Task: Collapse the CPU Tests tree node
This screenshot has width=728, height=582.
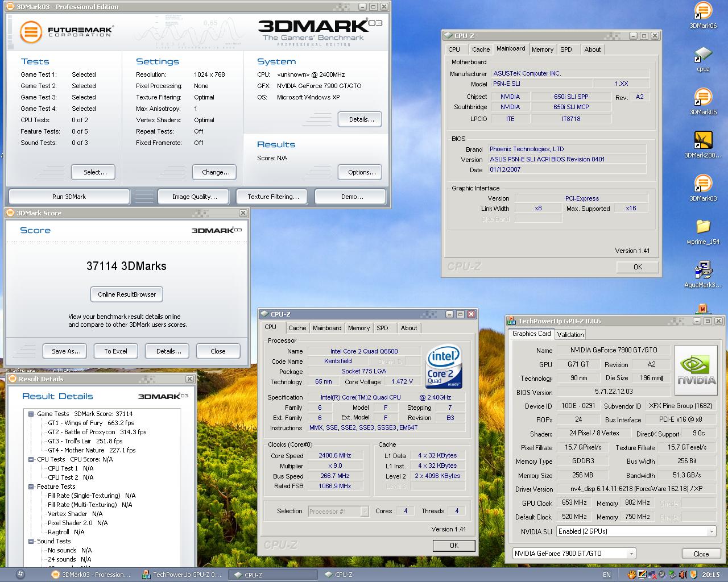Action: click(31, 459)
